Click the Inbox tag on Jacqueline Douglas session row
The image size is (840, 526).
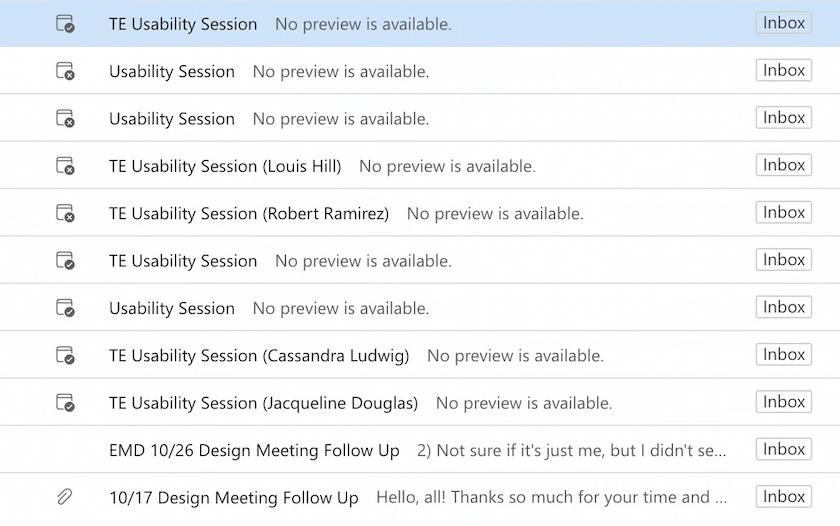(x=783, y=403)
